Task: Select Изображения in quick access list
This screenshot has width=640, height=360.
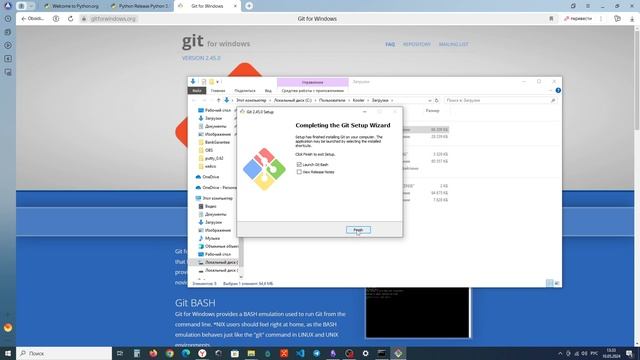Action: point(214,134)
